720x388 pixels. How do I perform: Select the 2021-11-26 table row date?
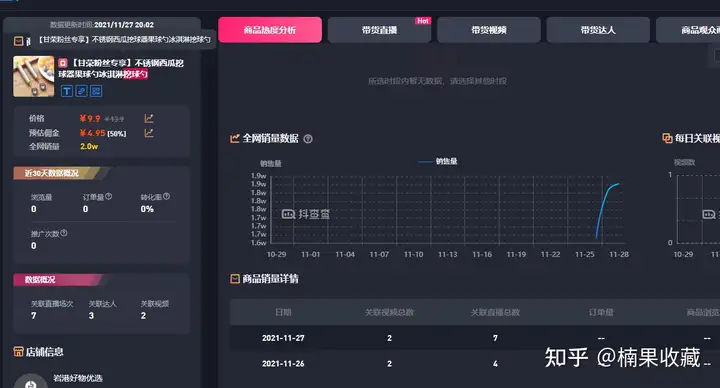(283, 364)
